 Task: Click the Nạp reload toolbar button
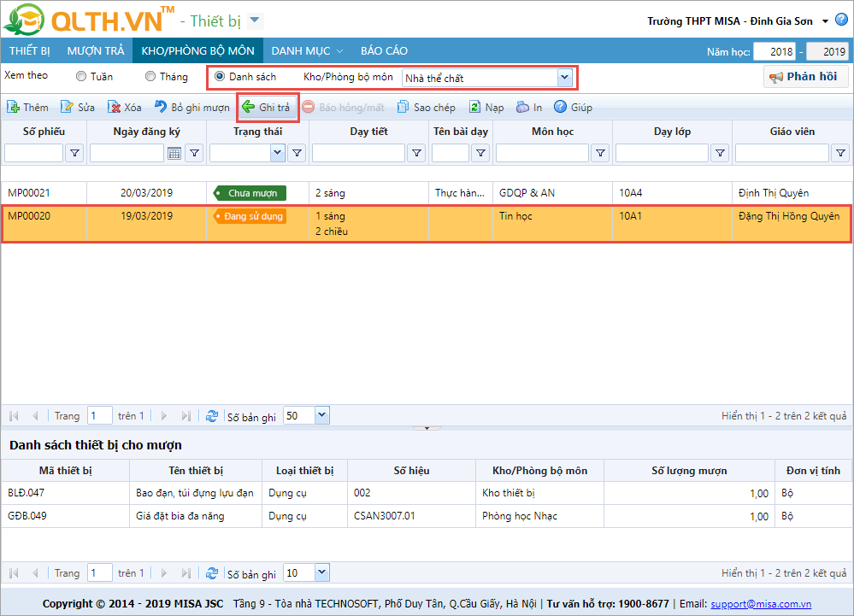click(486, 107)
